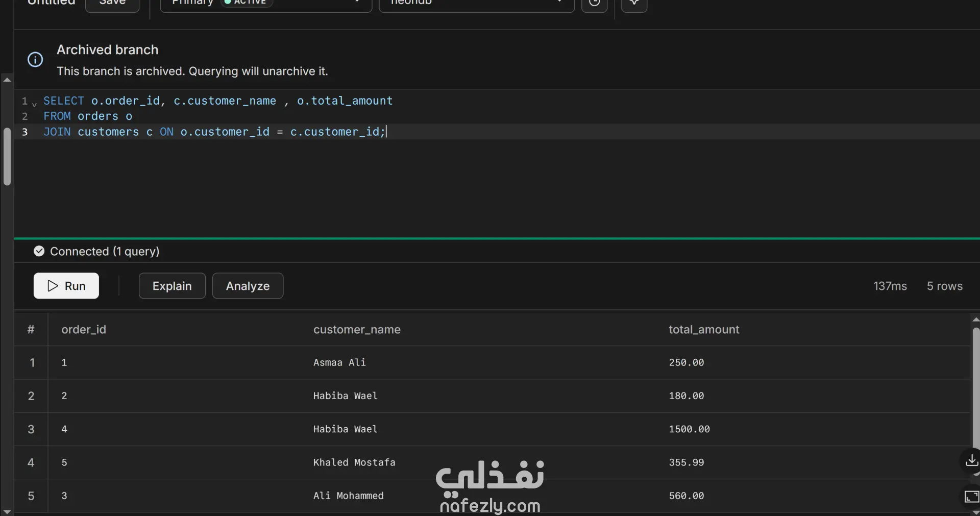Click the 250.00 total amount cell

coord(687,362)
